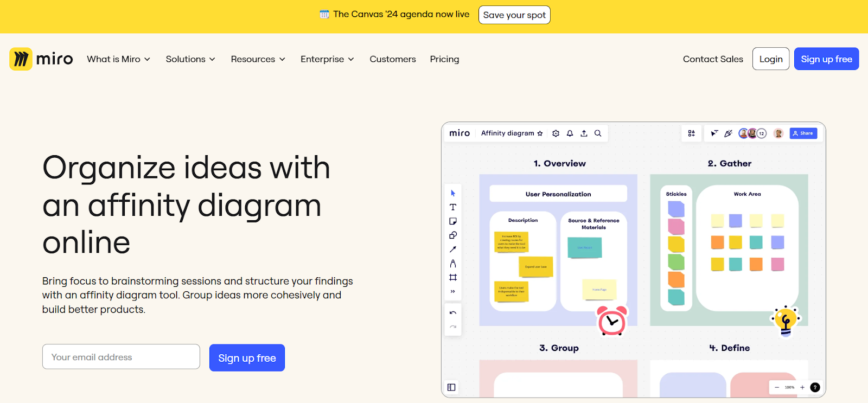The image size is (868, 403).
Task: Star the Affinity diagram board
Action: [540, 133]
